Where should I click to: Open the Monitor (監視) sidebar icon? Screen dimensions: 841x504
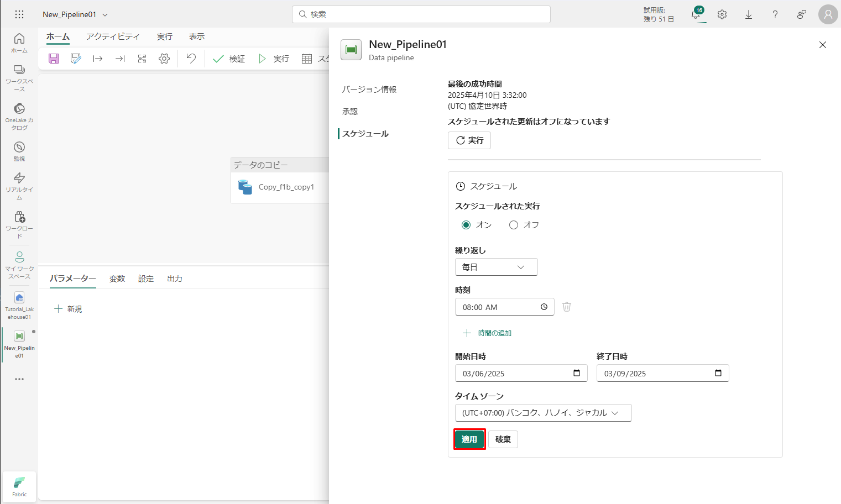click(x=19, y=151)
